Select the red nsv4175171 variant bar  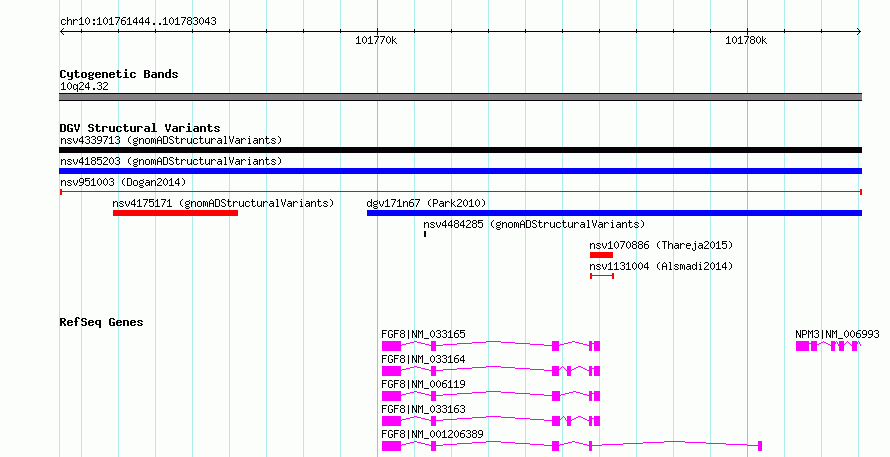point(175,213)
